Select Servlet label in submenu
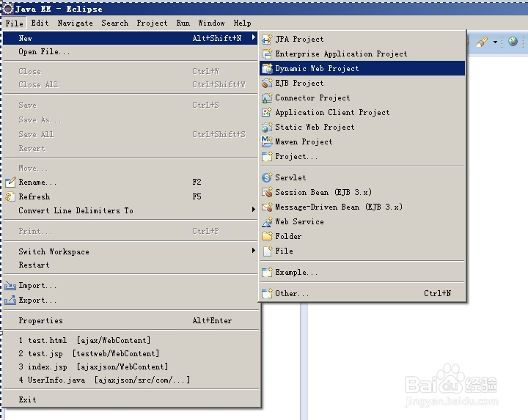Viewport: 528px width, 420px height. [x=290, y=177]
